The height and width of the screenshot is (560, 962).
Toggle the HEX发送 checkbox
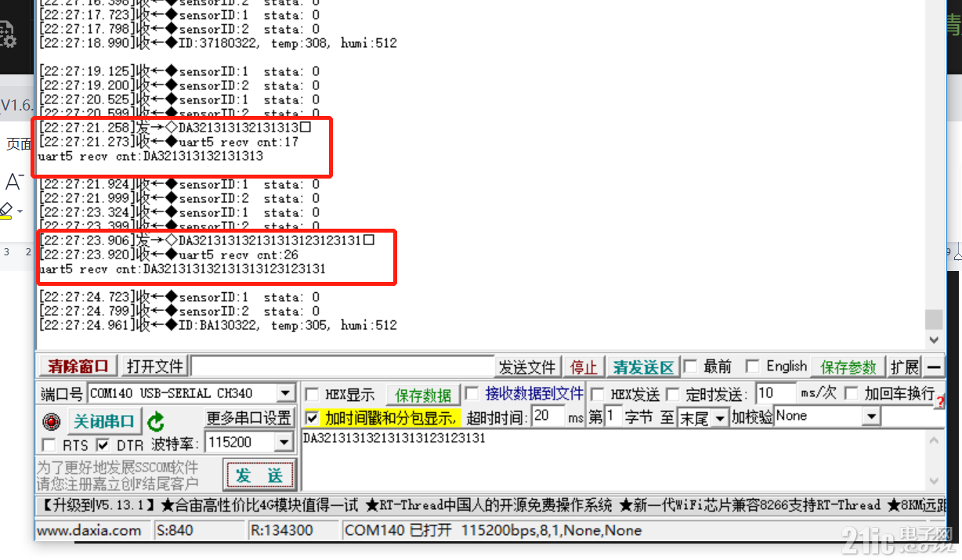[597, 394]
